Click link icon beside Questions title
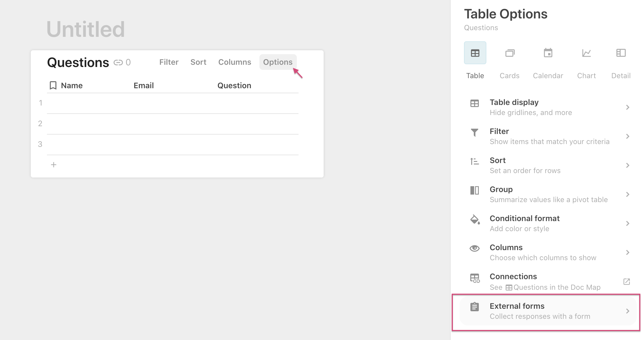644x340 pixels. [x=118, y=63]
